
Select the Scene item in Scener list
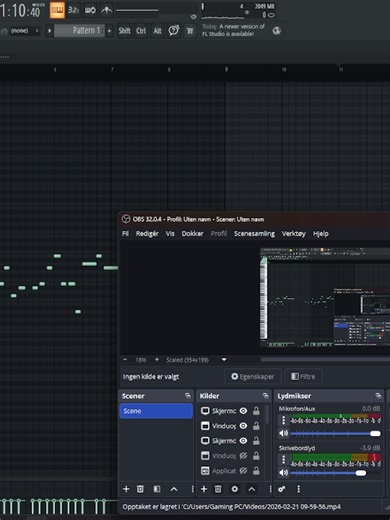pos(156,411)
